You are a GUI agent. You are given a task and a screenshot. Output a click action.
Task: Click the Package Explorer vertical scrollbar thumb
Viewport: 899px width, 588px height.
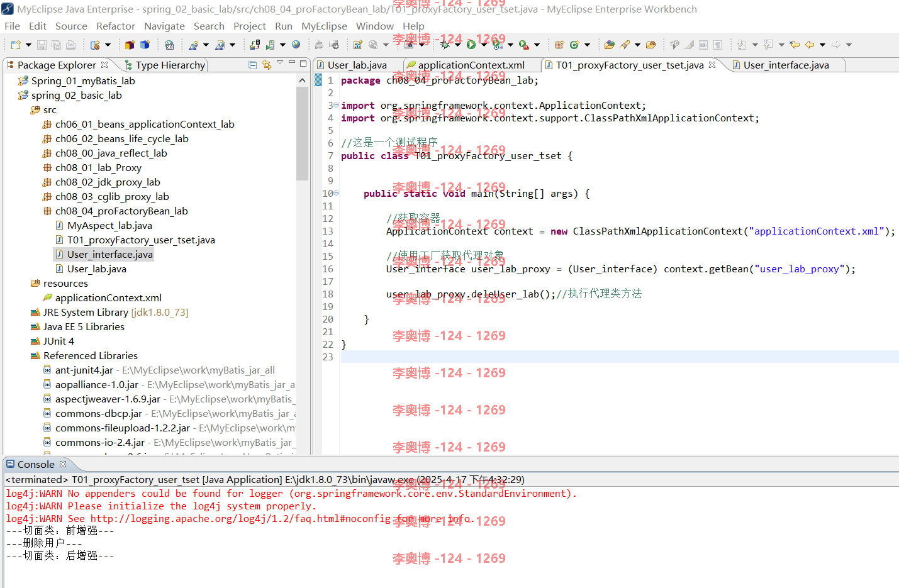pos(302,133)
